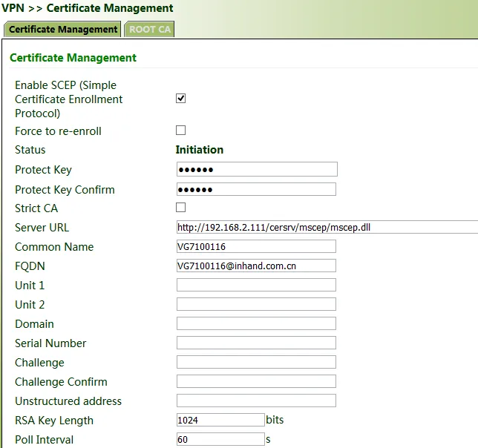Click the RSA Key Length label
This screenshot has width=478, height=448.
point(54,421)
